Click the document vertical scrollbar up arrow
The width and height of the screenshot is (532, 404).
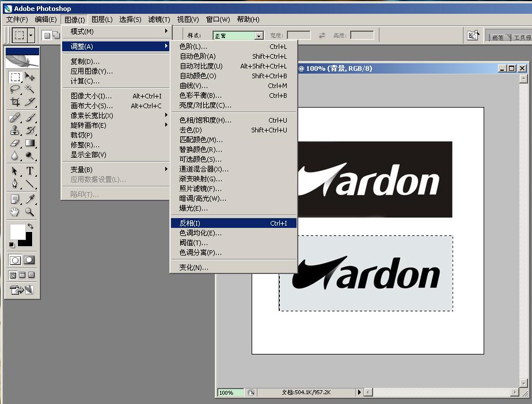(523, 79)
